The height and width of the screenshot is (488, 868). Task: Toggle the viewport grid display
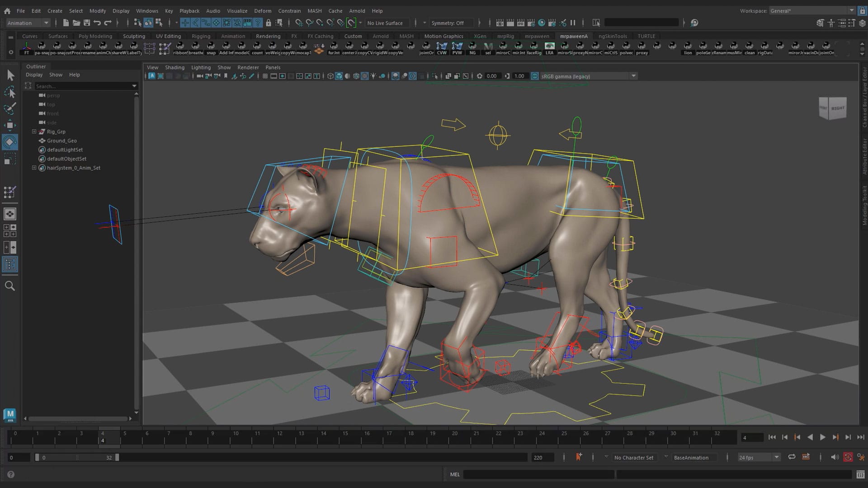coord(265,76)
